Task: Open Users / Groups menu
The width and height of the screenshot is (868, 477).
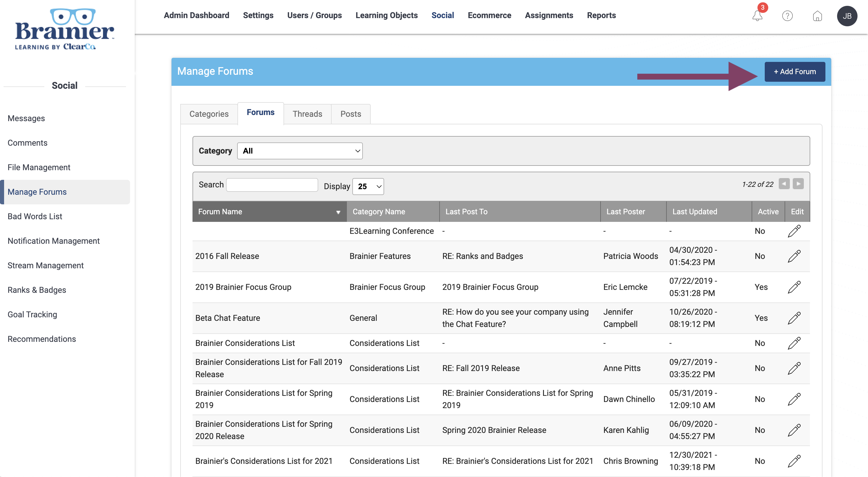Action: click(314, 15)
